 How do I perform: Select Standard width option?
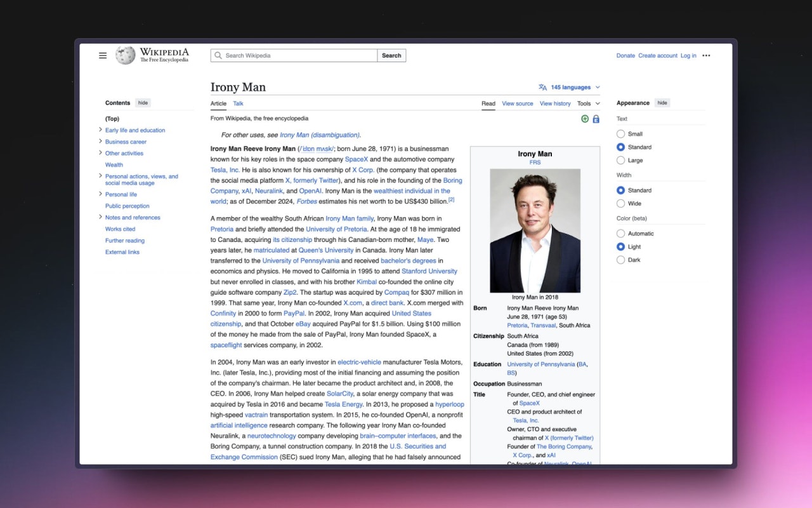621,190
